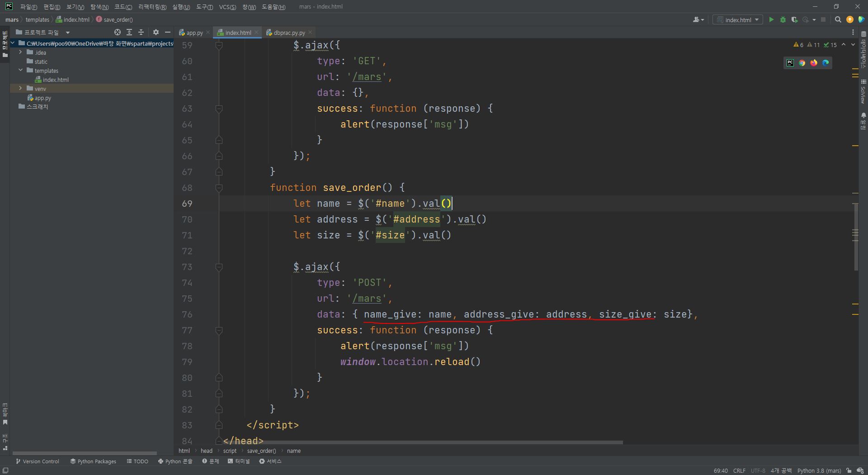Image resolution: width=868 pixels, height=475 pixels.
Task: Click the editor horizontal scrollbar
Action: coord(423,442)
